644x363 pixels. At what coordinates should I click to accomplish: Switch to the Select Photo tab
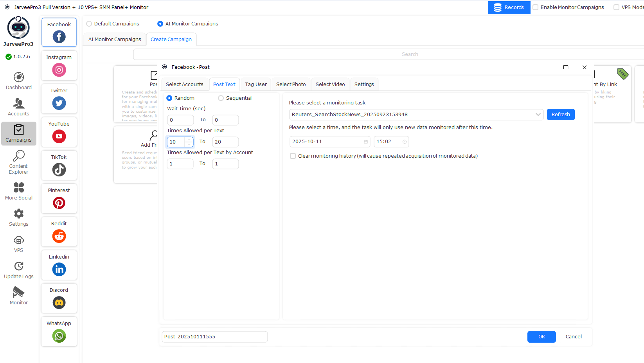pos(291,84)
